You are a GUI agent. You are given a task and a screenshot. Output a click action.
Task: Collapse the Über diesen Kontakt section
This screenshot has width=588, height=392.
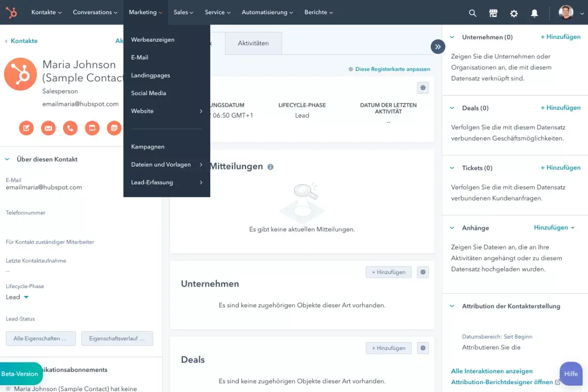pyautogui.click(x=7, y=159)
